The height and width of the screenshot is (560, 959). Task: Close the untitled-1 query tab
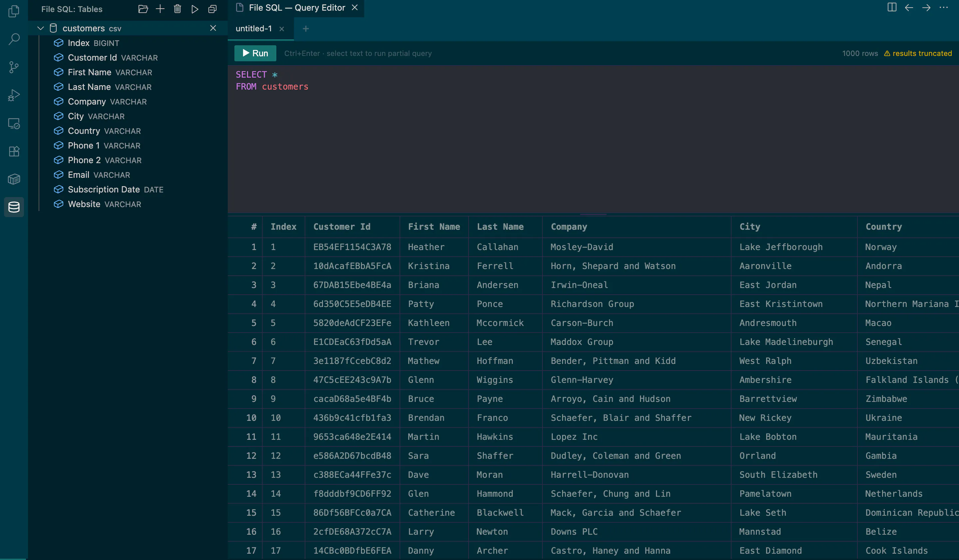(282, 29)
